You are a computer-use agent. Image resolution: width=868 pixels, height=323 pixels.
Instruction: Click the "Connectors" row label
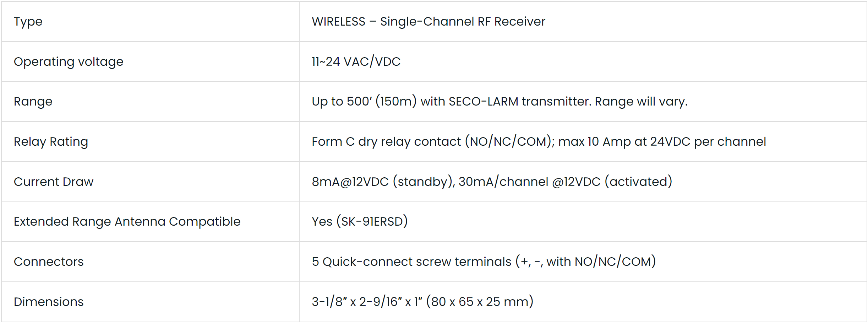click(x=49, y=262)
